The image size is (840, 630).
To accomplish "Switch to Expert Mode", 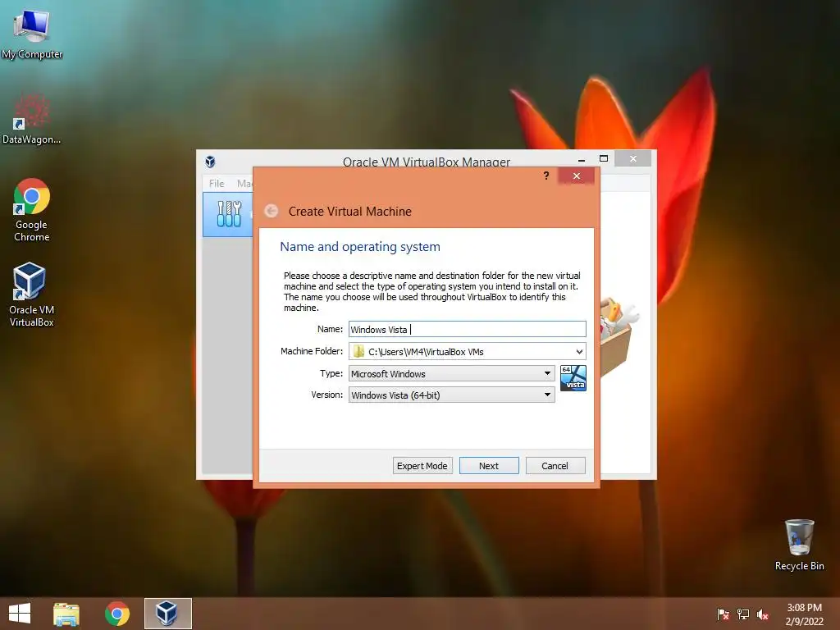I will 422,466.
